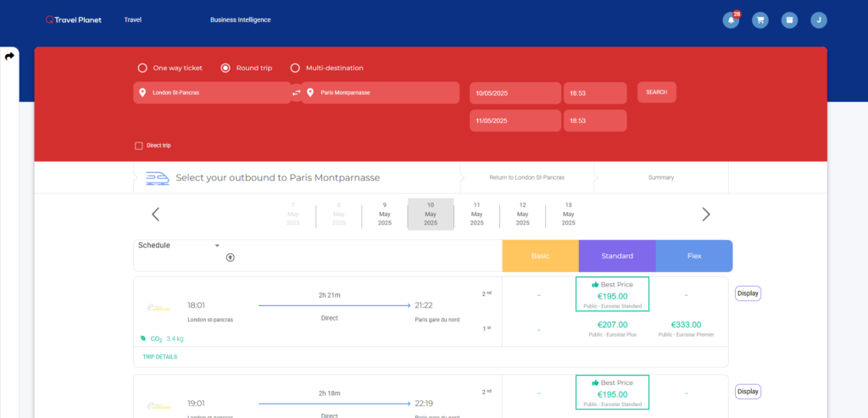Click the sort ascending arrow icon
Screen dimensions: 868x418
231,258
